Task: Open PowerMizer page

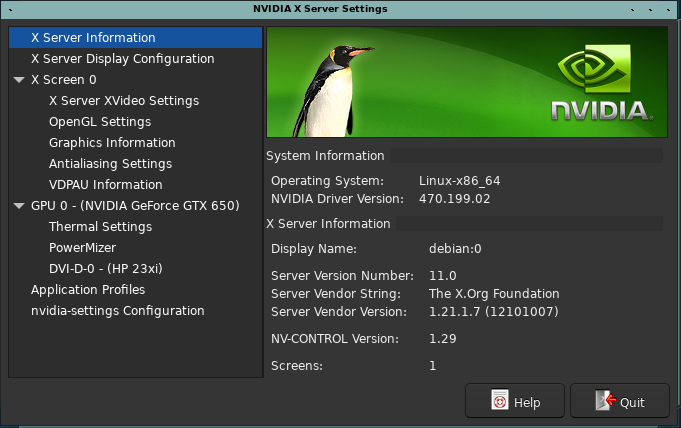Action: point(82,248)
